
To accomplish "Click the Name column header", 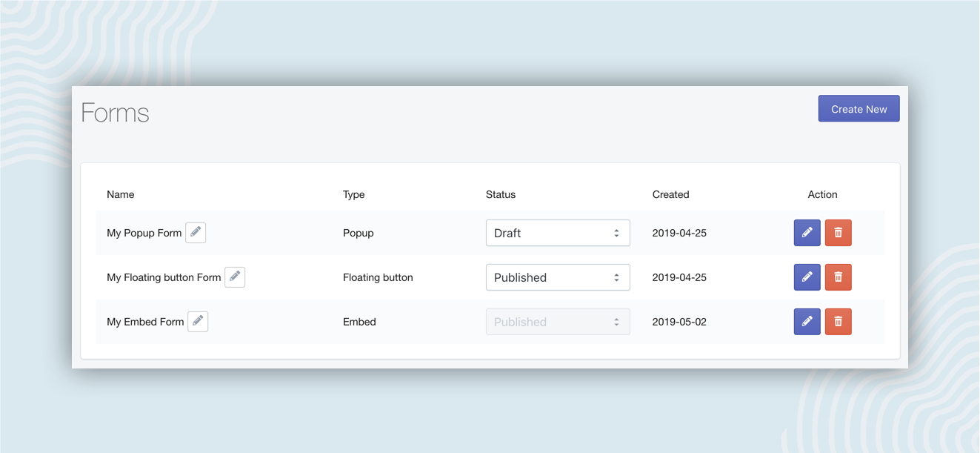I will click(121, 194).
